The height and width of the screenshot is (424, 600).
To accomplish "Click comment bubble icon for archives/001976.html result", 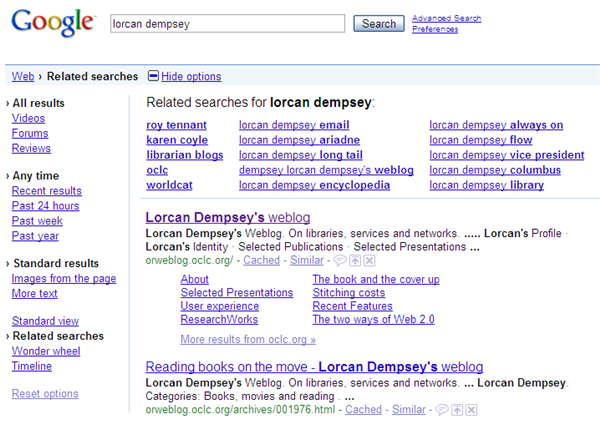I will [442, 410].
